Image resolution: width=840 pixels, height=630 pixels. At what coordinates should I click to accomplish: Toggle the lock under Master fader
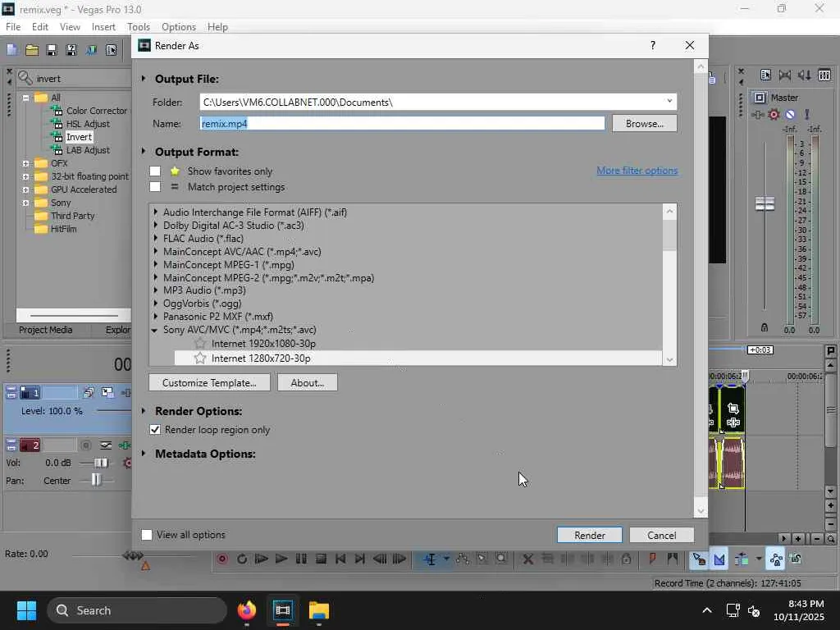pyautogui.click(x=765, y=326)
